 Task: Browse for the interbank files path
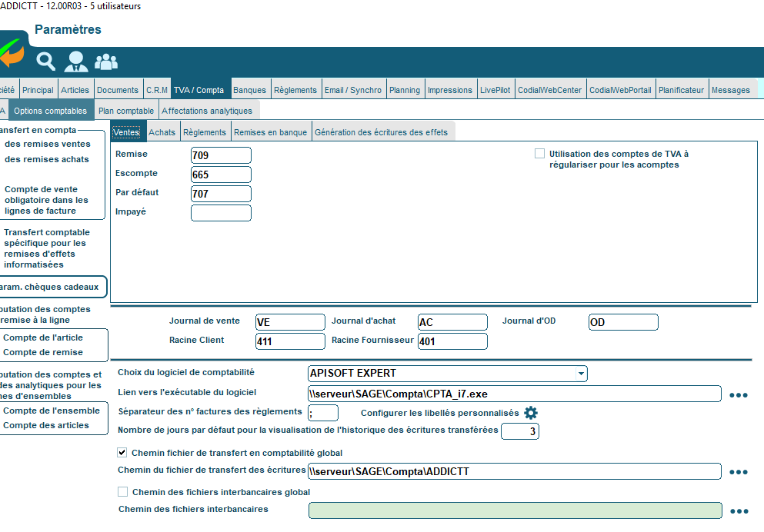738,511
